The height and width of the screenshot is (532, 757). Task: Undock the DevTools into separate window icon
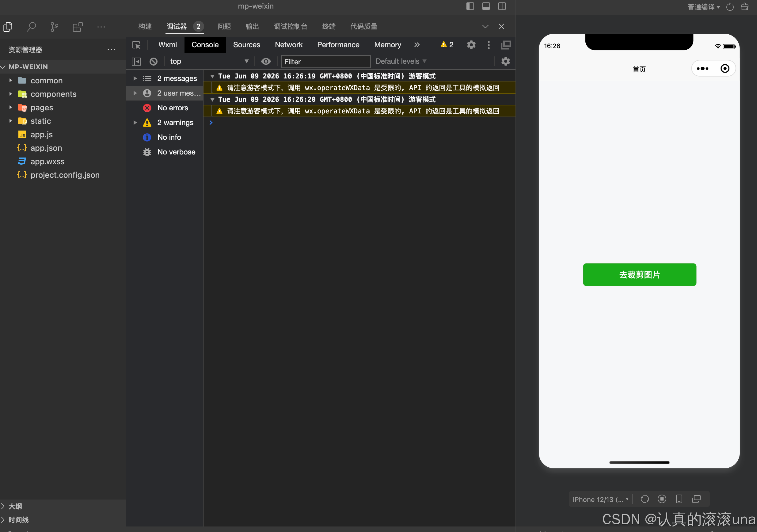(506, 45)
